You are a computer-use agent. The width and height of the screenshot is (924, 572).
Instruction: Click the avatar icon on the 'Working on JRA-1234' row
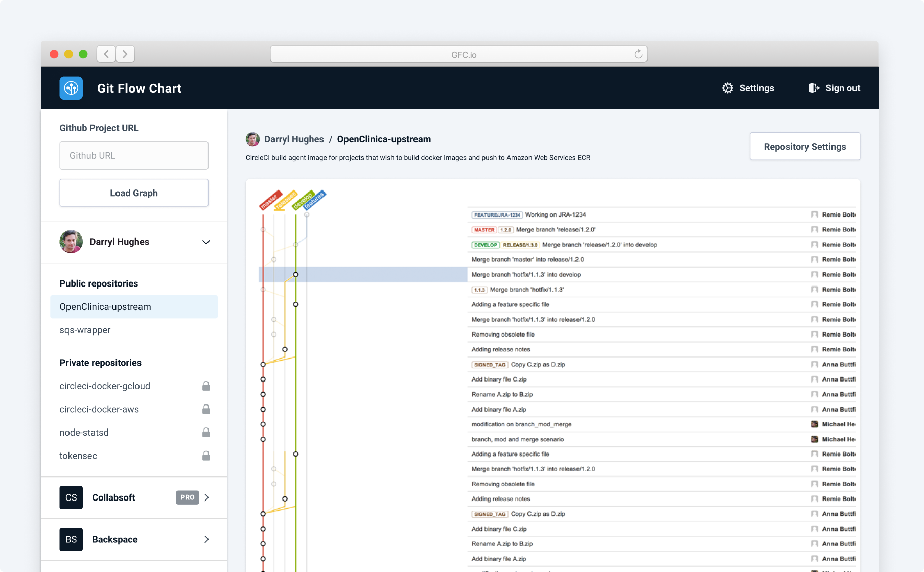(814, 214)
